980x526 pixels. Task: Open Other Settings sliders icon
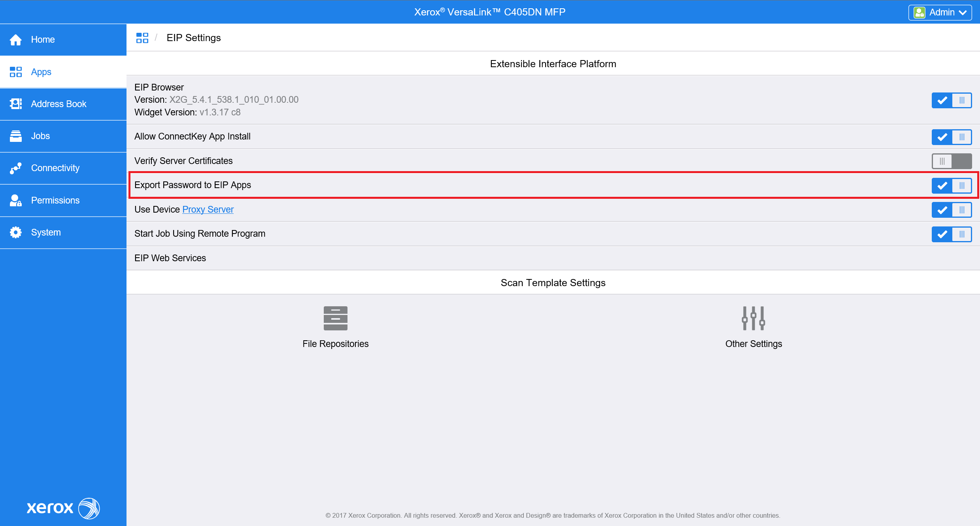click(753, 318)
